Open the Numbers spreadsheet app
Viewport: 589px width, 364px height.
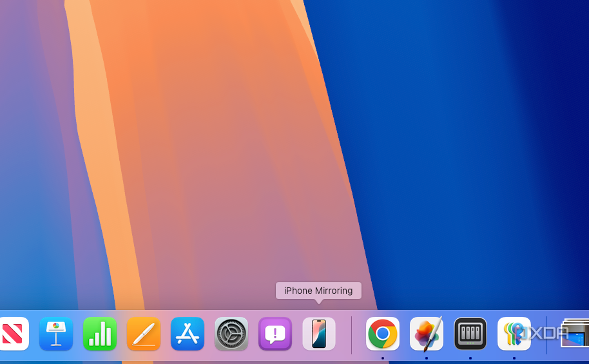(100, 334)
